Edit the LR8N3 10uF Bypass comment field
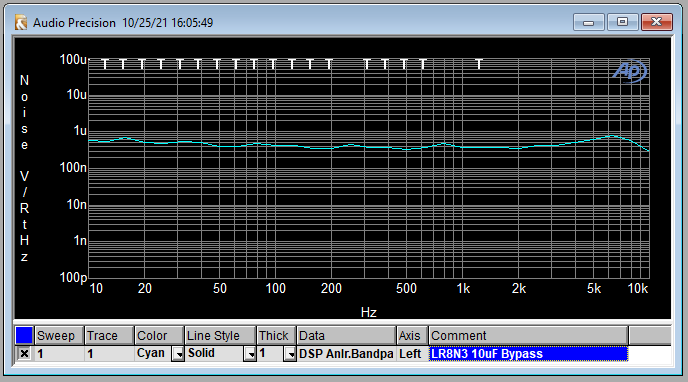 tap(528, 354)
